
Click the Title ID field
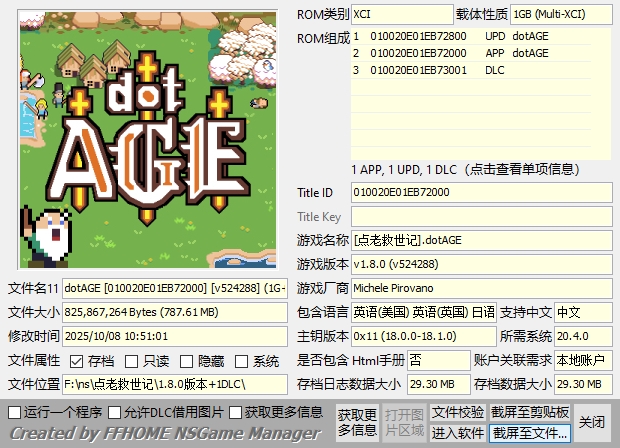pyautogui.click(x=480, y=192)
